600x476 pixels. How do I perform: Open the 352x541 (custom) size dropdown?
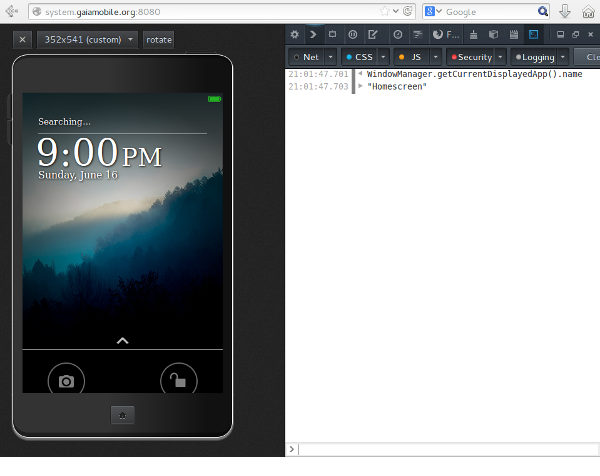point(89,39)
